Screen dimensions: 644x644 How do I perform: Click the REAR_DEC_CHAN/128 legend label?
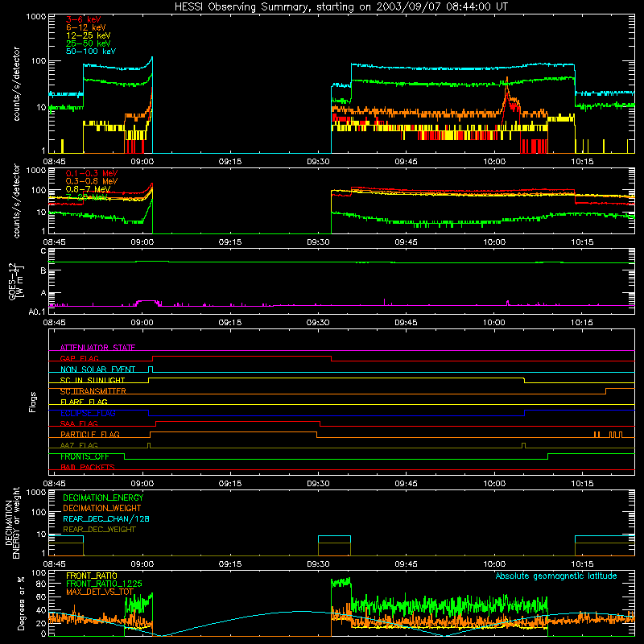pyautogui.click(x=106, y=518)
